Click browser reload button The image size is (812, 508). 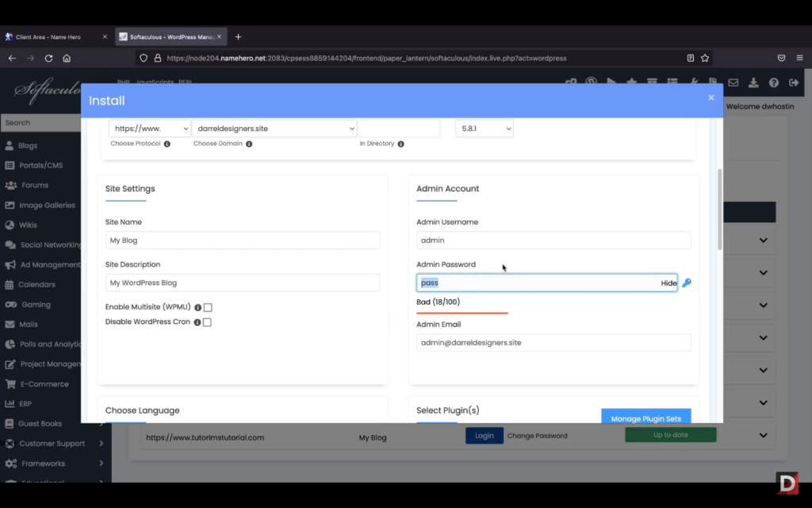click(48, 58)
